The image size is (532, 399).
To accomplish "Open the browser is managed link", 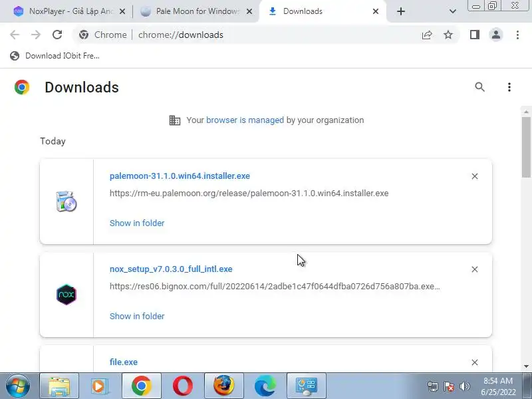I will [245, 120].
